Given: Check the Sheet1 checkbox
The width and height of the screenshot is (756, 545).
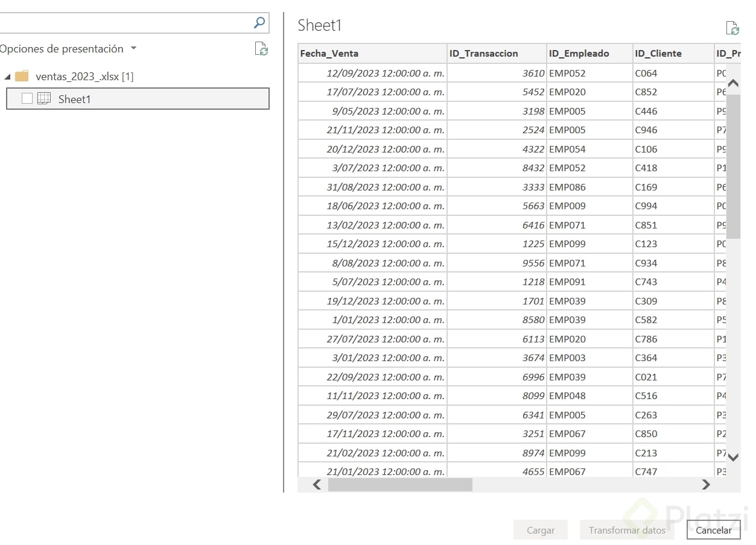Looking at the screenshot, I should click(x=27, y=99).
